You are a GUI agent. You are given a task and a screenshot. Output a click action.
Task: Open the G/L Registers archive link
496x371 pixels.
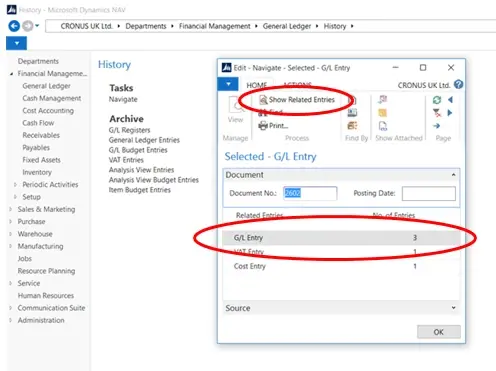129,130
